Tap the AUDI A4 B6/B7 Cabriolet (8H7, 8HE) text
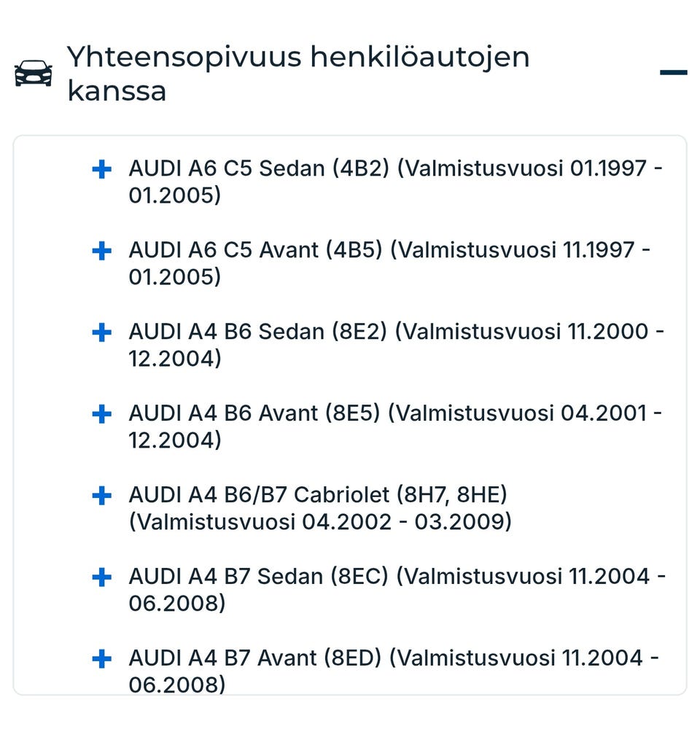Image resolution: width=700 pixels, height=737 pixels. pyautogui.click(x=317, y=496)
